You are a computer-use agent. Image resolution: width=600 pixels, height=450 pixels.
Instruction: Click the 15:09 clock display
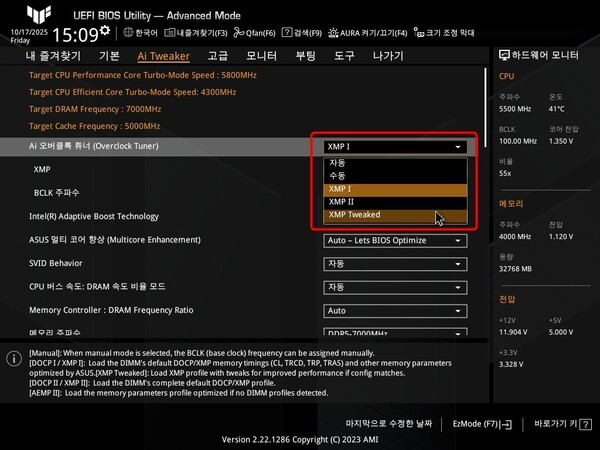75,35
